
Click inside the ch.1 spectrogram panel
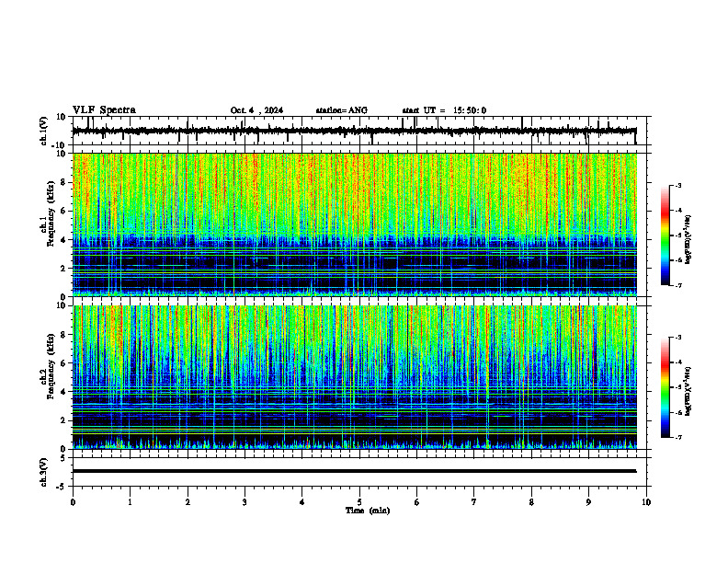point(355,224)
